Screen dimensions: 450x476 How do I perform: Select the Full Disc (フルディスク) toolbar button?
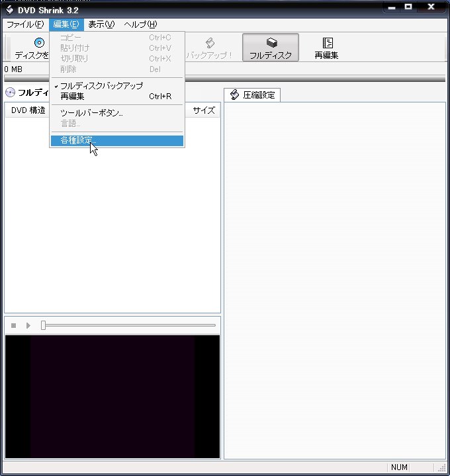point(271,48)
